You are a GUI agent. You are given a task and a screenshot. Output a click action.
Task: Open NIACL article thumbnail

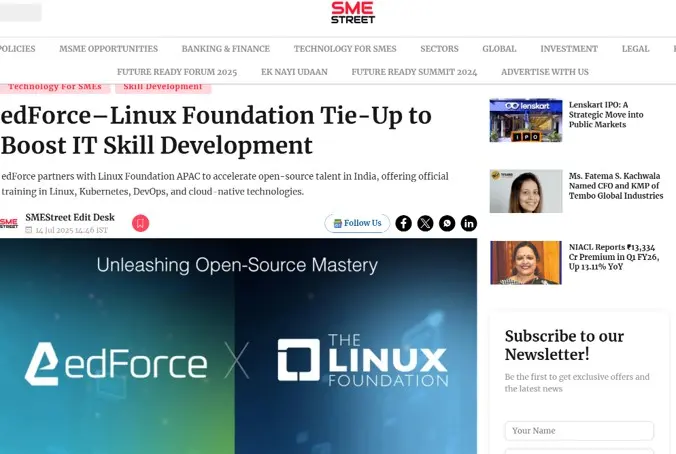[526, 263]
